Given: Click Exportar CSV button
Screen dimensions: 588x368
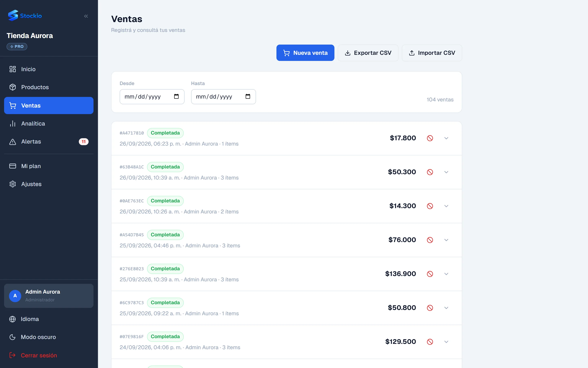Looking at the screenshot, I should (368, 53).
